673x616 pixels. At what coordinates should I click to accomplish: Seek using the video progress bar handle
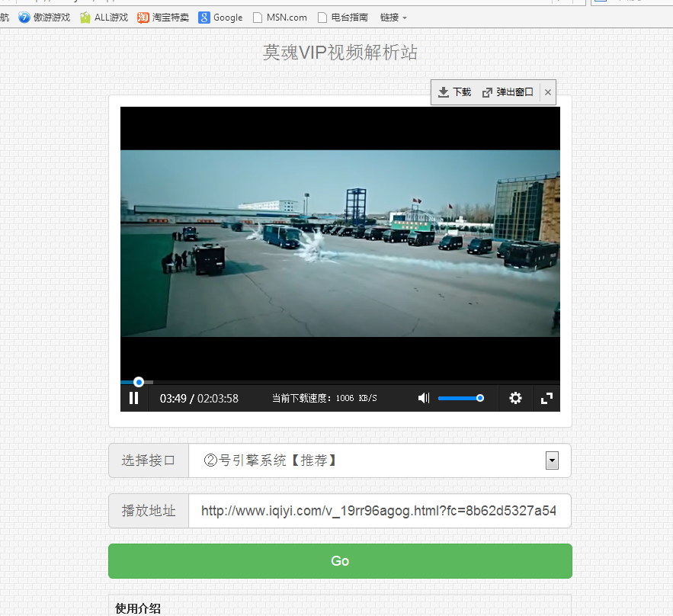point(139,382)
